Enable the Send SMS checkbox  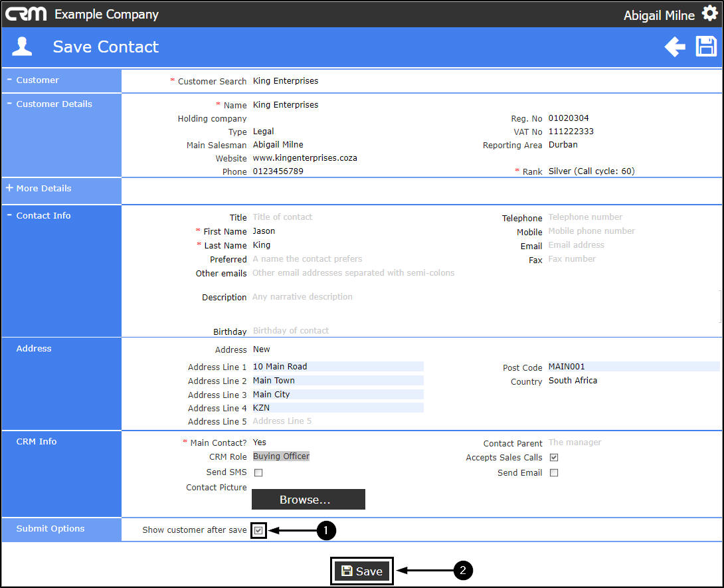[x=258, y=473]
